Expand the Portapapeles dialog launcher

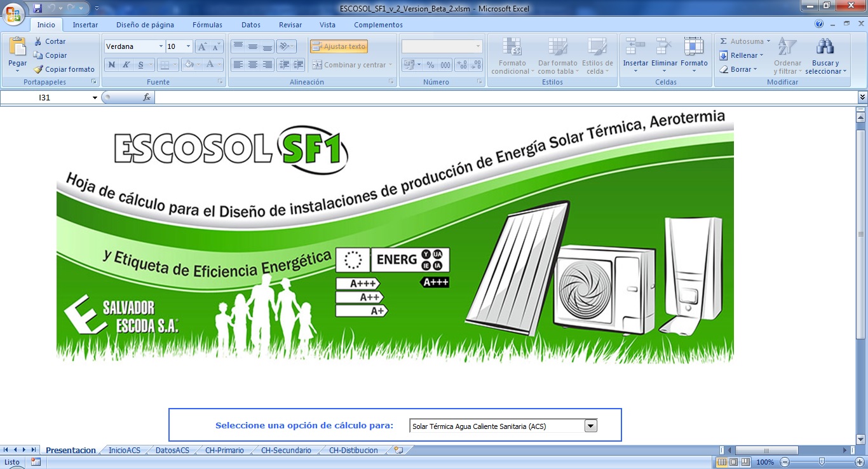(x=94, y=82)
